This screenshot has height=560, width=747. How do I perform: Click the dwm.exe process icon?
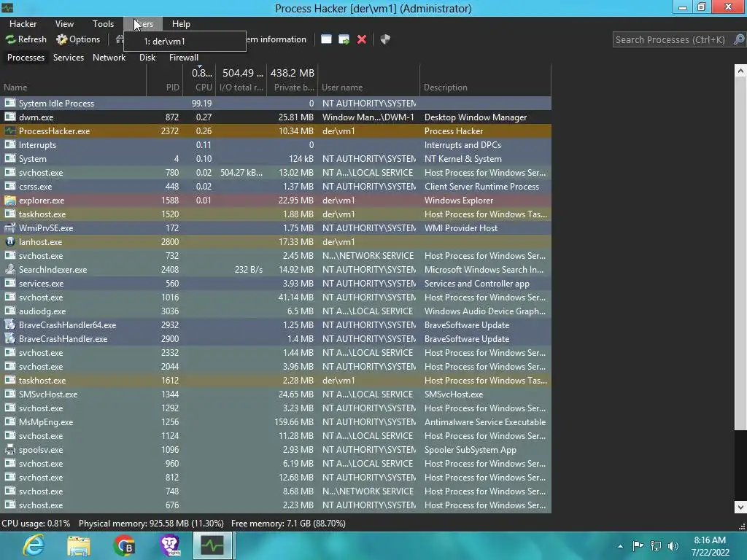10,117
